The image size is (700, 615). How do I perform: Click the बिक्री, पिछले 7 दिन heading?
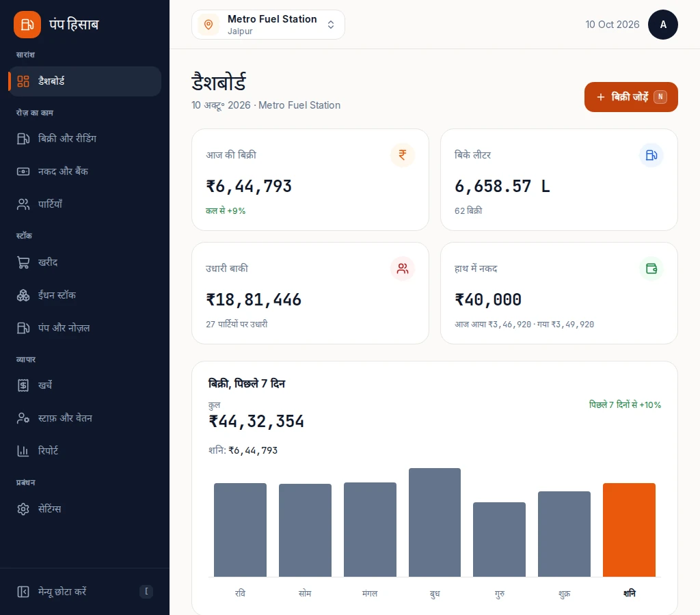tap(247, 383)
